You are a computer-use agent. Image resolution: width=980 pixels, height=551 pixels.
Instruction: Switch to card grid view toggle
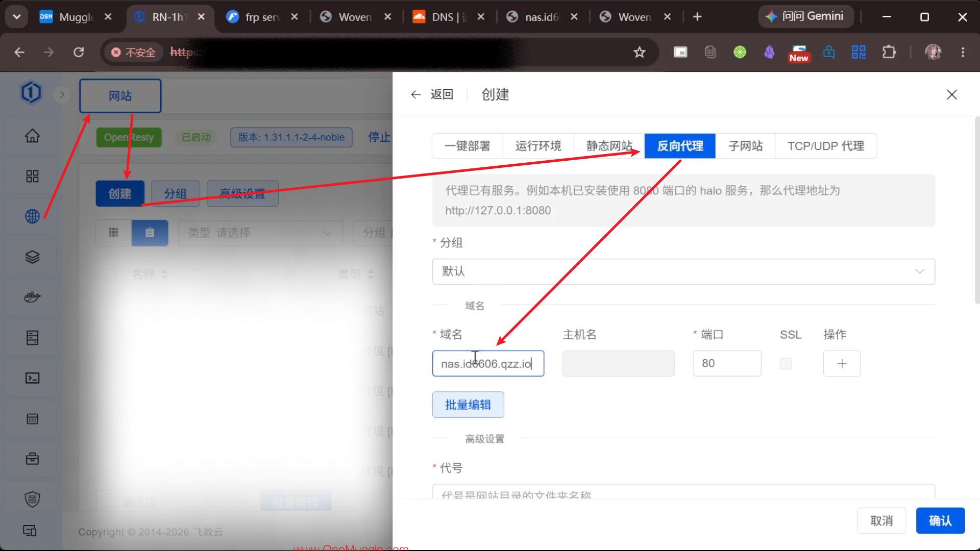coord(113,233)
